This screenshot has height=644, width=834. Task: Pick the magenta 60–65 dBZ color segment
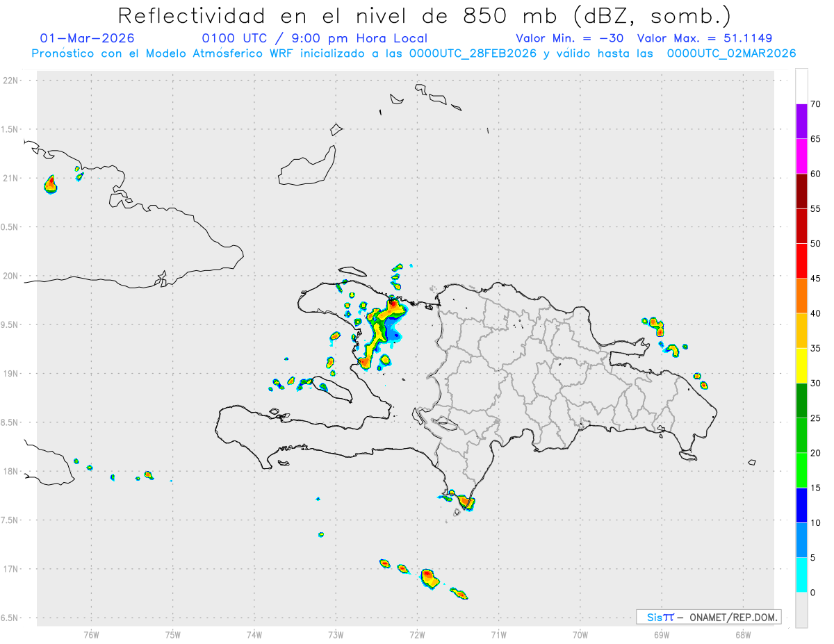tap(801, 156)
